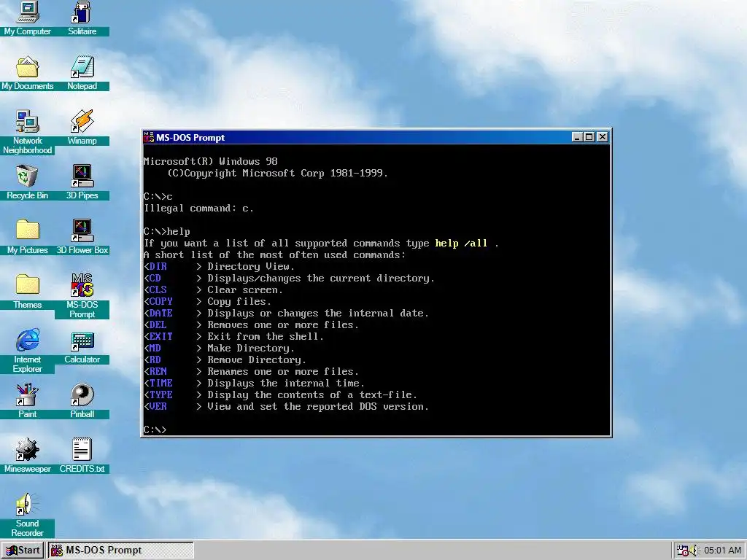747x560 pixels.
Task: Click the MD command entry
Action: 155,348
